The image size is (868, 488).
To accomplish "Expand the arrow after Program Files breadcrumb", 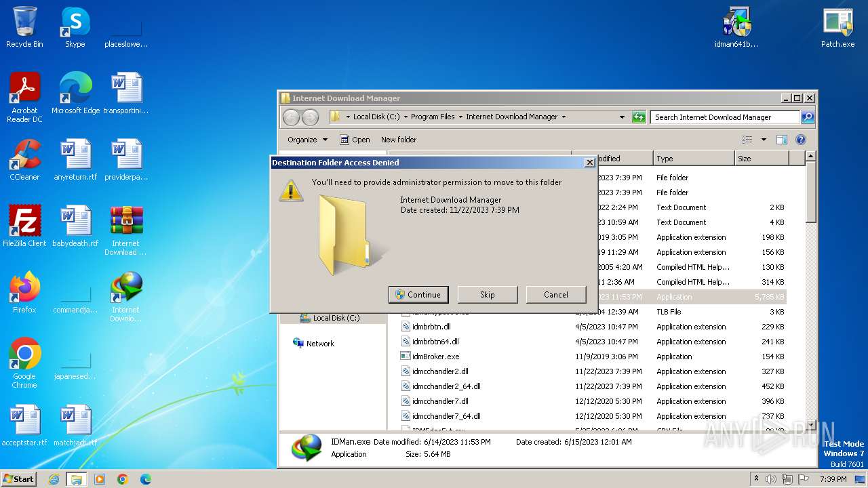I will pos(460,117).
